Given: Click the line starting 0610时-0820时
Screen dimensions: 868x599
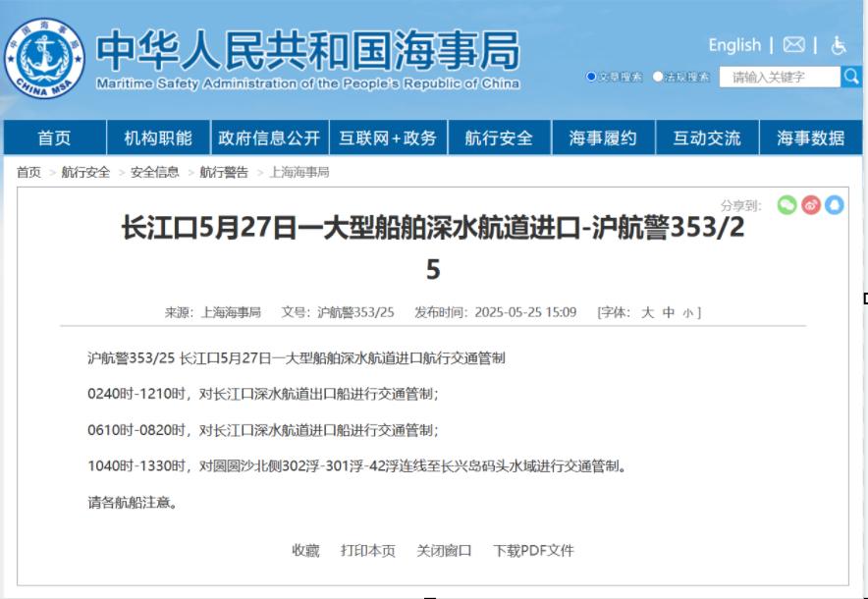Looking at the screenshot, I should click(263, 430).
